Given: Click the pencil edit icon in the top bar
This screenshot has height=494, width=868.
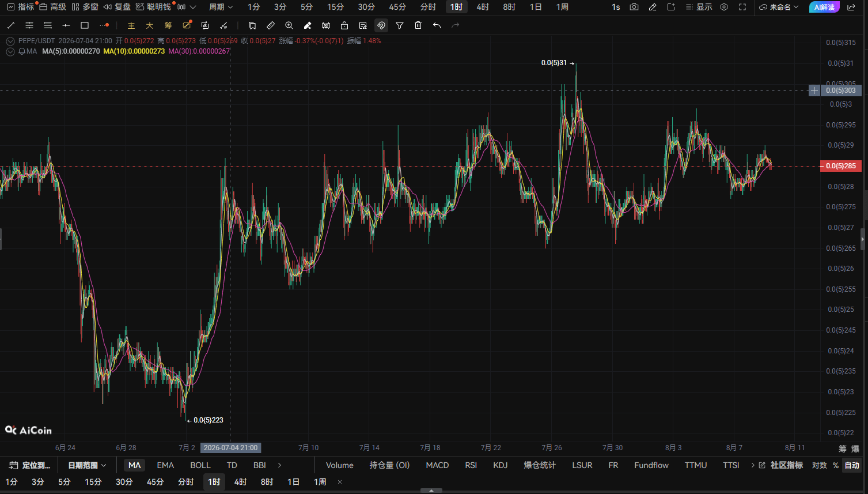Looking at the screenshot, I should click(x=653, y=7).
